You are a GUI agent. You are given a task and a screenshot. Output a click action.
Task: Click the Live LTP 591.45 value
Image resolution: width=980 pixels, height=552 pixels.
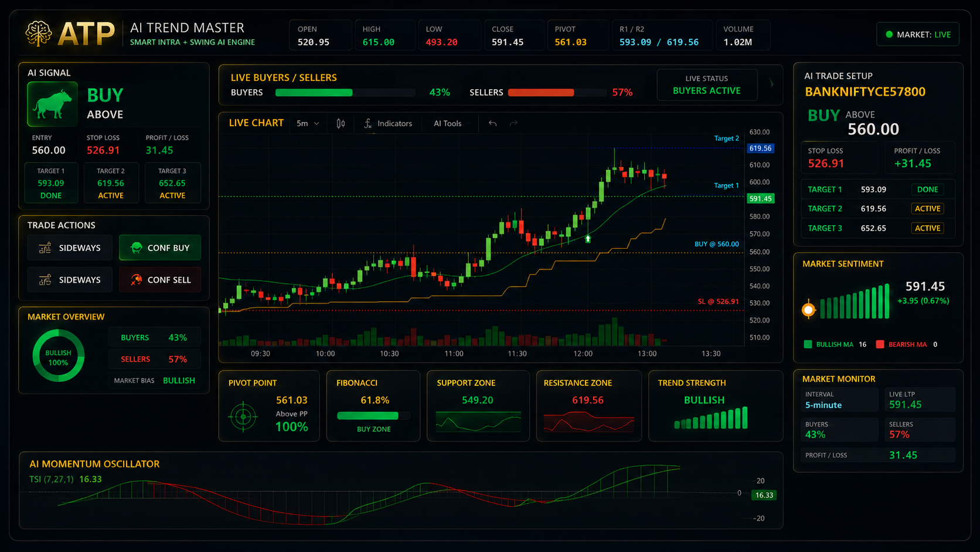(x=905, y=405)
